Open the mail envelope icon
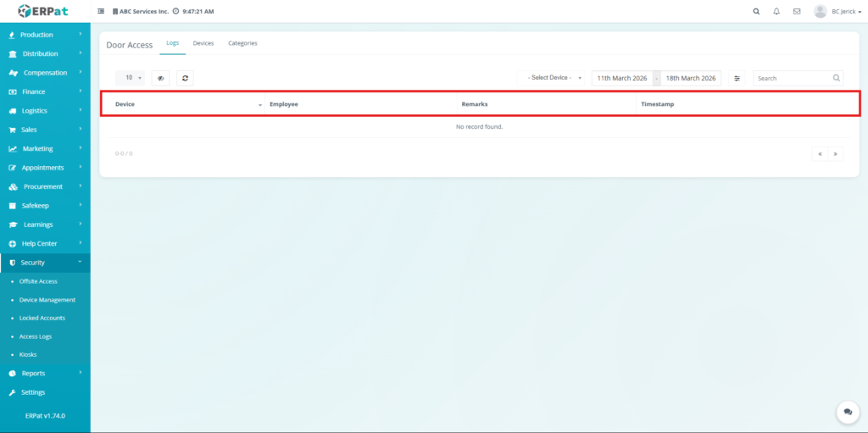This screenshot has height=433, width=868. (x=797, y=12)
